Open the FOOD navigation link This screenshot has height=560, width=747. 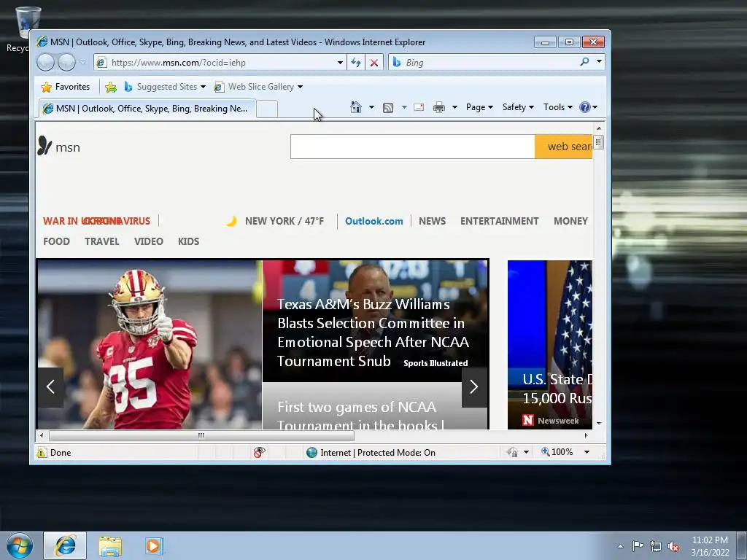(x=56, y=241)
